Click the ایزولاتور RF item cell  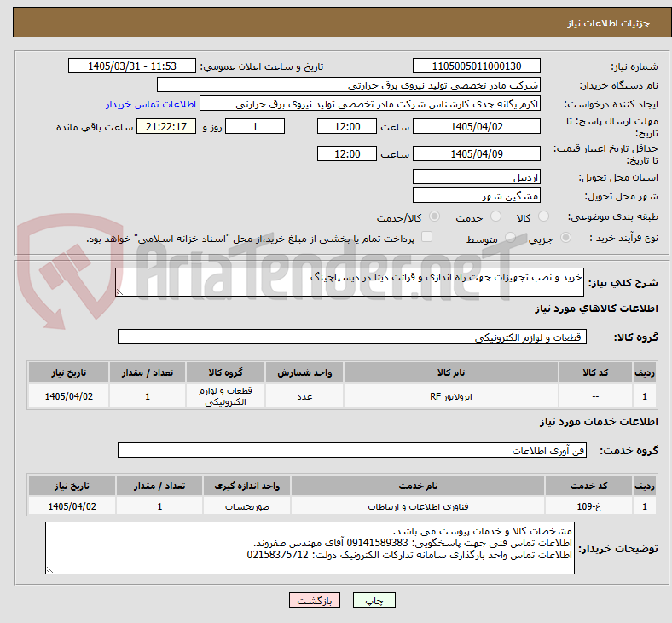(x=451, y=396)
